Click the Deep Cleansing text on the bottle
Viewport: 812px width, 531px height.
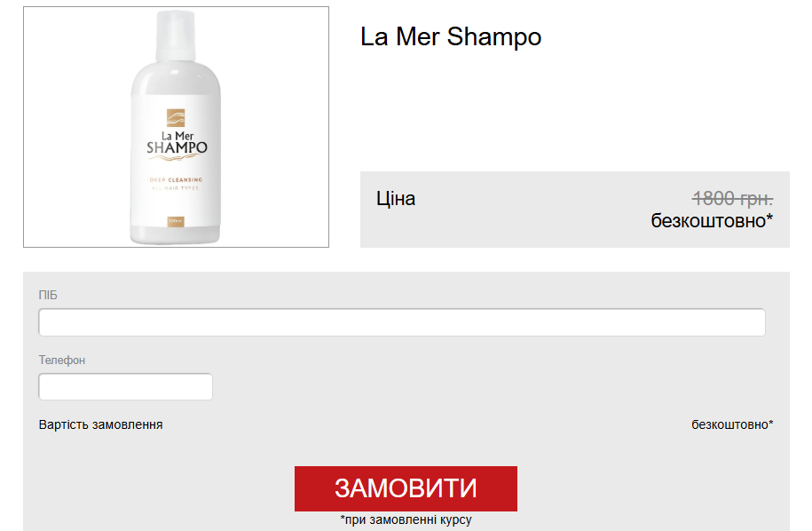(x=176, y=179)
